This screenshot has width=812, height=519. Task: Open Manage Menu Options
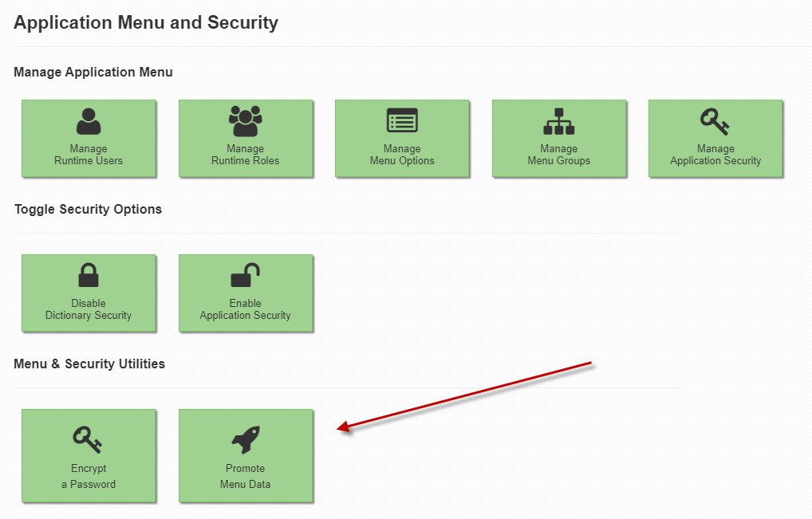[x=402, y=140]
